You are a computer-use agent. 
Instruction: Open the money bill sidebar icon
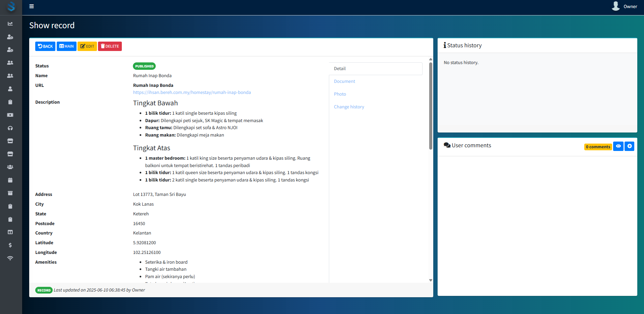10,115
